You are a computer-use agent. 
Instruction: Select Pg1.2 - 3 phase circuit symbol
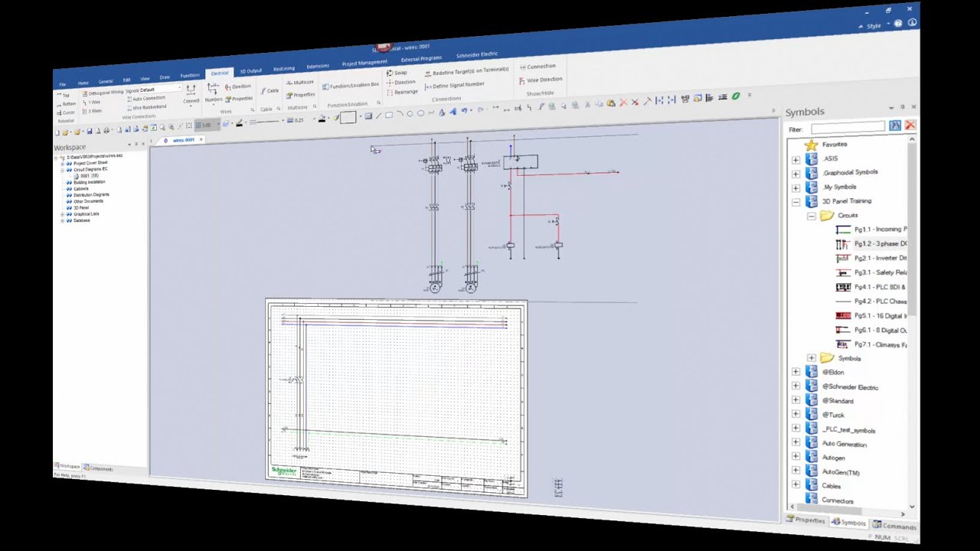[872, 244]
